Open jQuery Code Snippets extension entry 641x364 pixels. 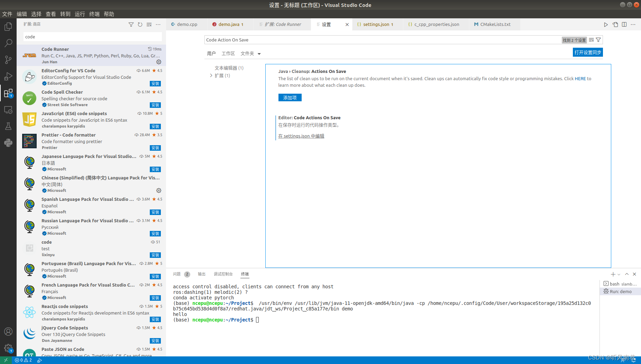[91, 334]
